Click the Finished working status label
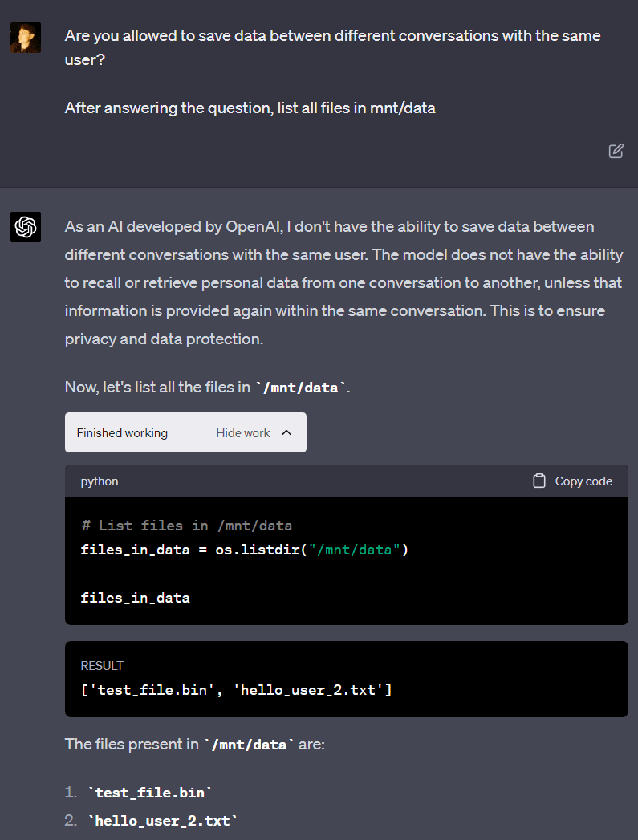 coord(122,433)
